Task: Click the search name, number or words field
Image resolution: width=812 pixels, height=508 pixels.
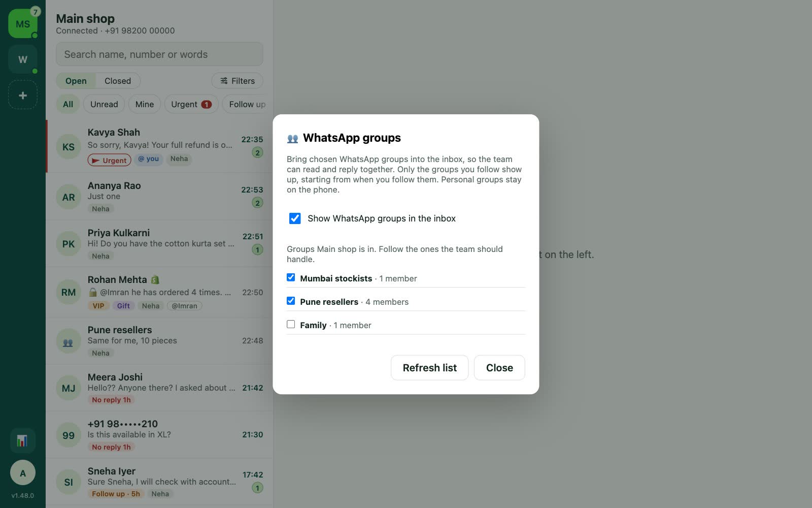Action: pyautogui.click(x=159, y=54)
